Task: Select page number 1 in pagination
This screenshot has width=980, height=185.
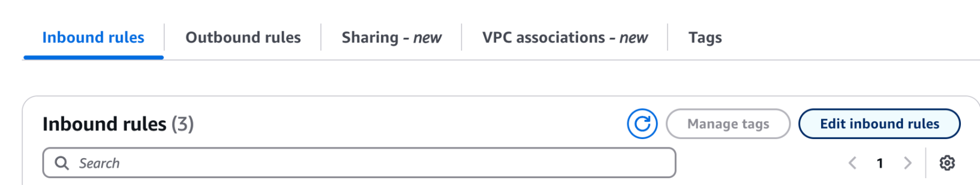Action: [880, 163]
